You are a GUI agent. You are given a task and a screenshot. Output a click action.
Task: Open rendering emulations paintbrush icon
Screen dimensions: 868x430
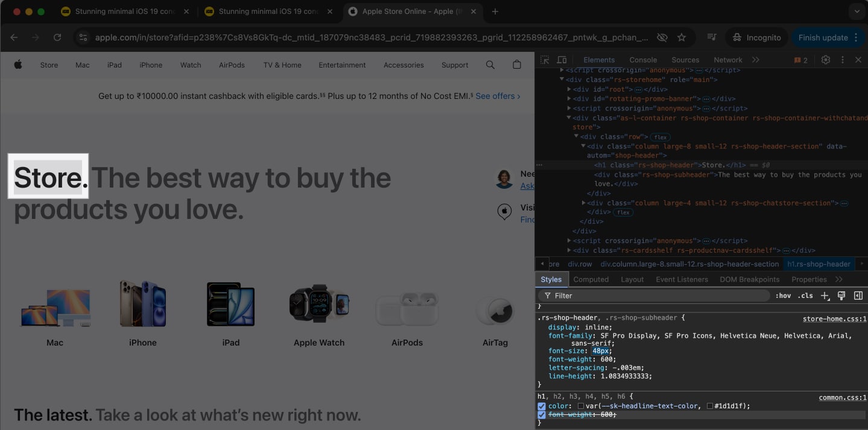click(x=841, y=296)
